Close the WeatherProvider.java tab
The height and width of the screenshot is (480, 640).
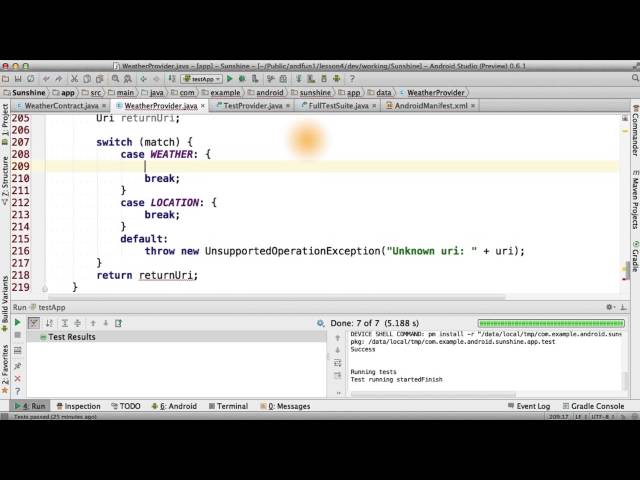pos(203,106)
